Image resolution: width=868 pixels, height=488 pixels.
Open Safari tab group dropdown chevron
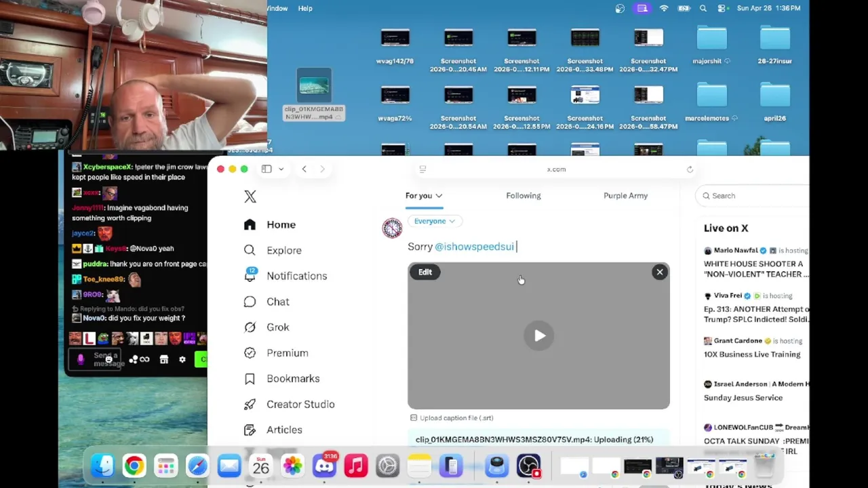point(281,169)
